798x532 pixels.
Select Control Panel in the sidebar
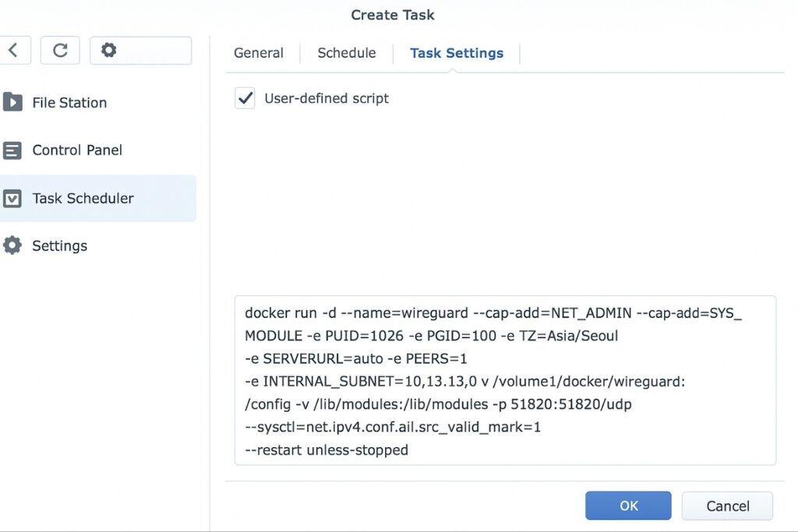point(76,150)
